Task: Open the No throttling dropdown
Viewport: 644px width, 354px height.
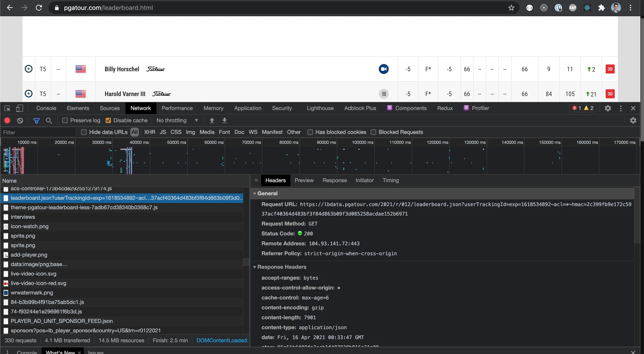Action: pos(177,120)
